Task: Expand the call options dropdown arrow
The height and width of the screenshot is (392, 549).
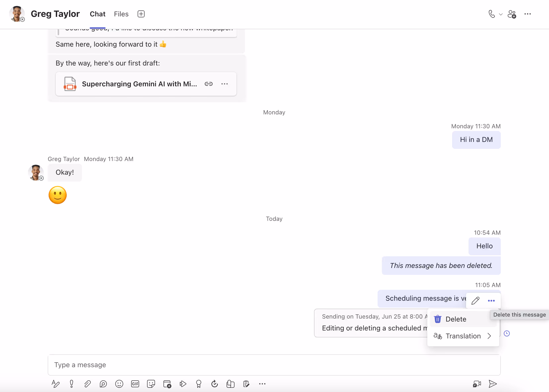Action: [x=501, y=14]
